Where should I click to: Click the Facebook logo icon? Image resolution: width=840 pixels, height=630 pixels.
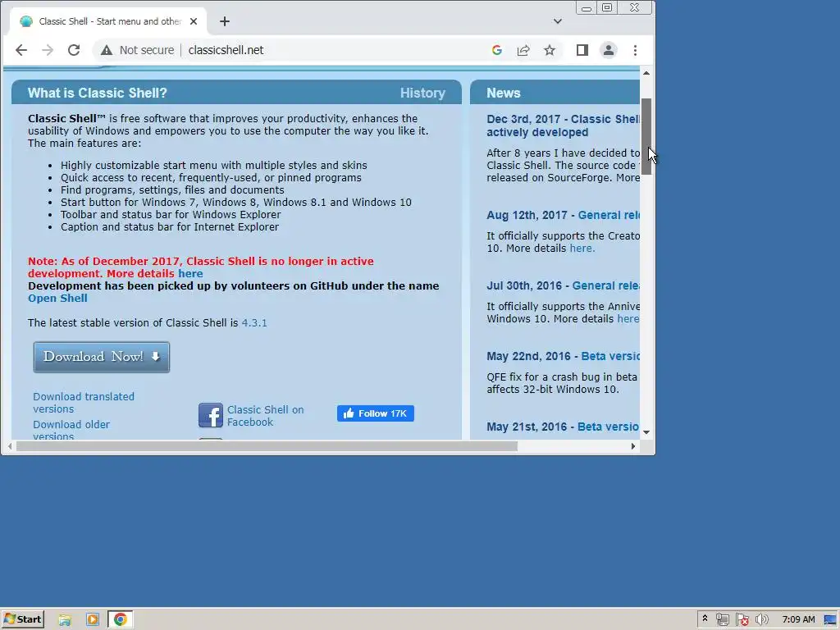211,415
